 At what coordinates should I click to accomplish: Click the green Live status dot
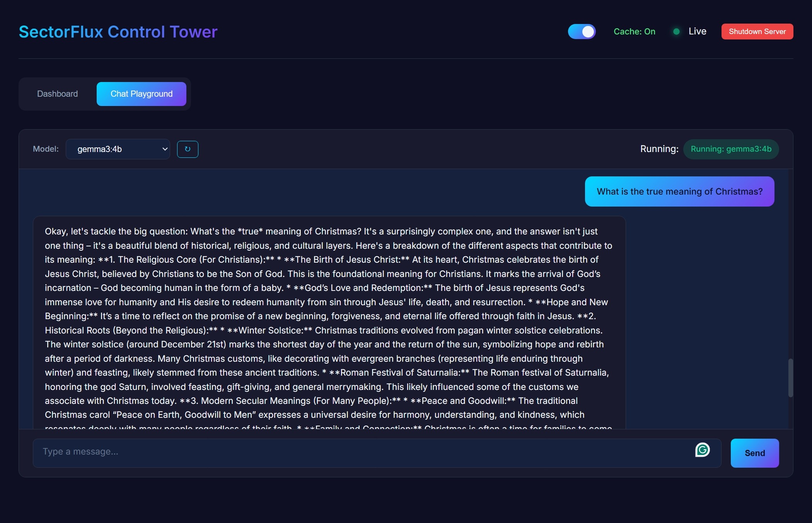point(676,31)
